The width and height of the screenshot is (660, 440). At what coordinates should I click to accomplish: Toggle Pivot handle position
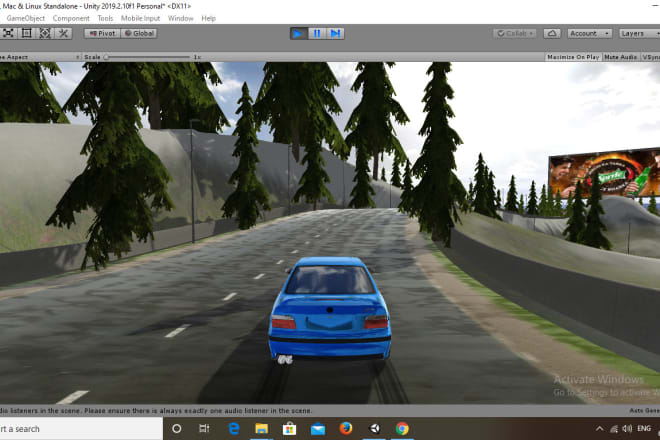coord(102,33)
